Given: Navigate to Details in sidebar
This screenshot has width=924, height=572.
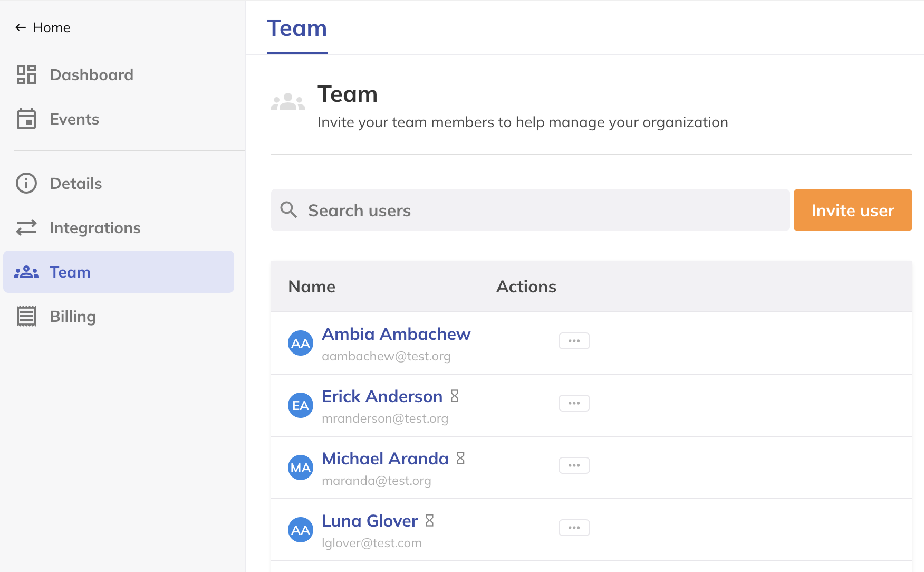Looking at the screenshot, I should 119,183.
